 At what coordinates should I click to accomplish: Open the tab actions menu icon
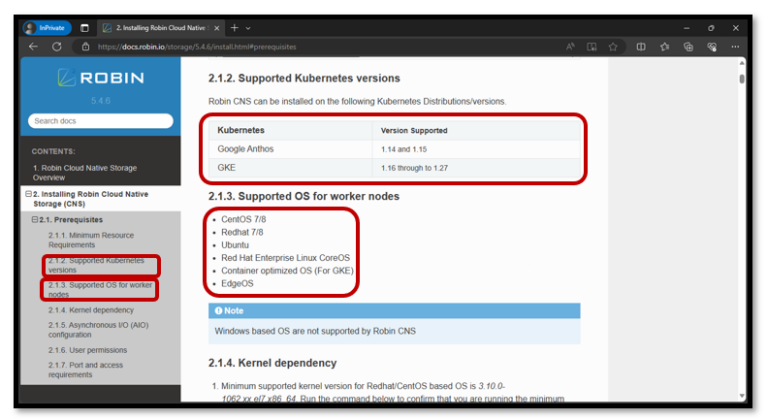(x=84, y=28)
